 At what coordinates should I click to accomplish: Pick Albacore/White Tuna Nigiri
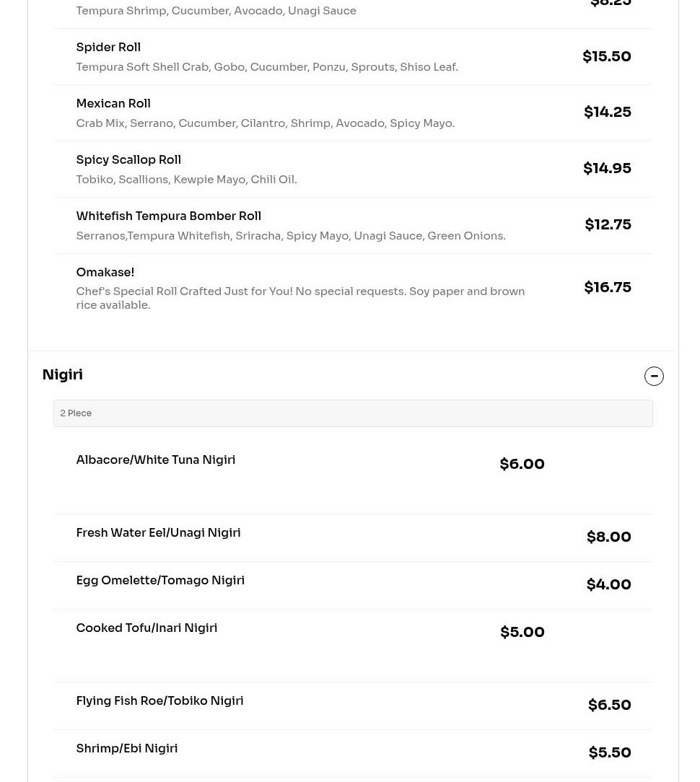tap(156, 460)
